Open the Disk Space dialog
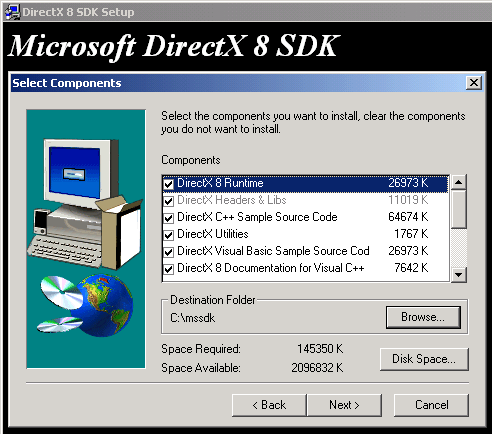 [424, 359]
